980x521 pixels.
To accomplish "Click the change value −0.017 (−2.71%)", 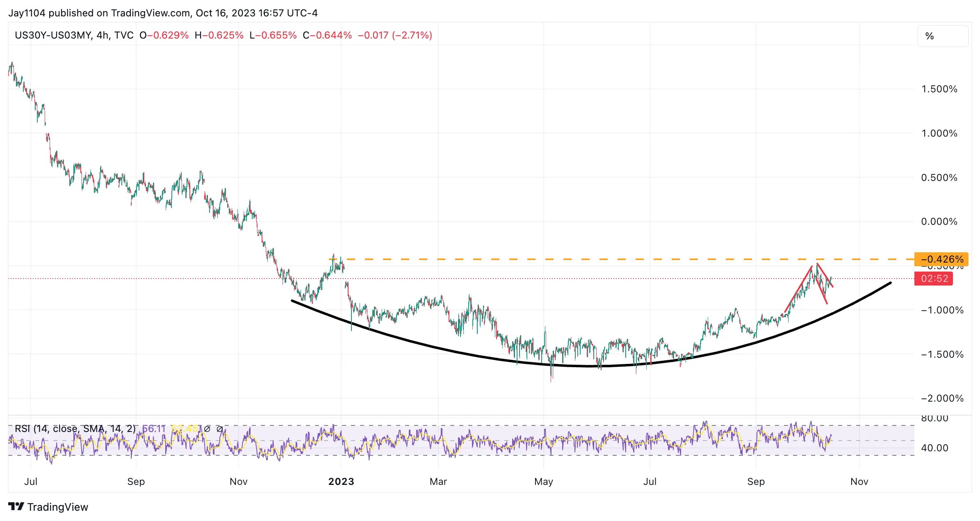I will pyautogui.click(x=395, y=35).
